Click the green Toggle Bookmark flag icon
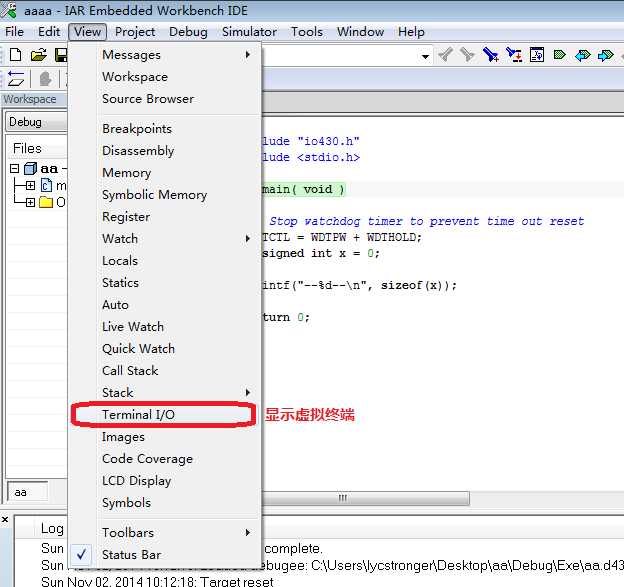The width and height of the screenshot is (624, 587). (560, 55)
